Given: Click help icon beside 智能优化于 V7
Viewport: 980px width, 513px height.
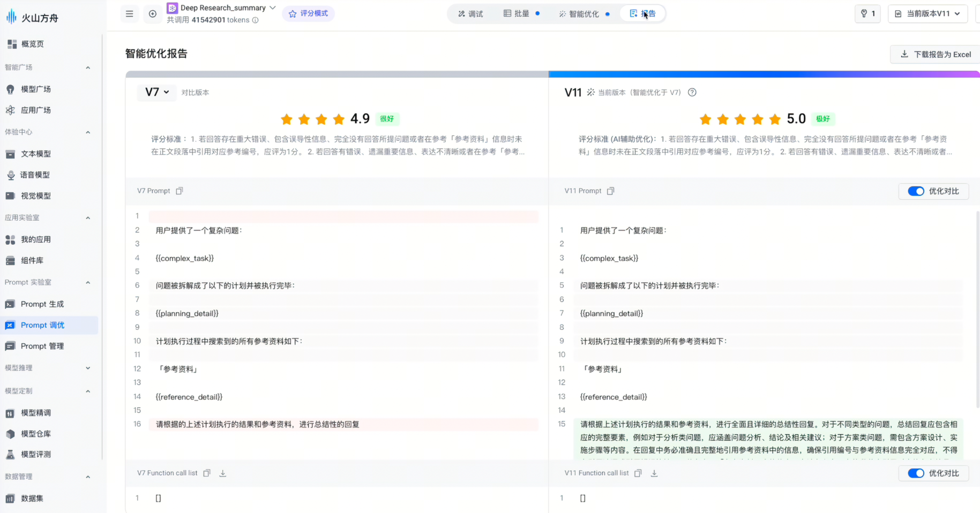Looking at the screenshot, I should [x=692, y=92].
